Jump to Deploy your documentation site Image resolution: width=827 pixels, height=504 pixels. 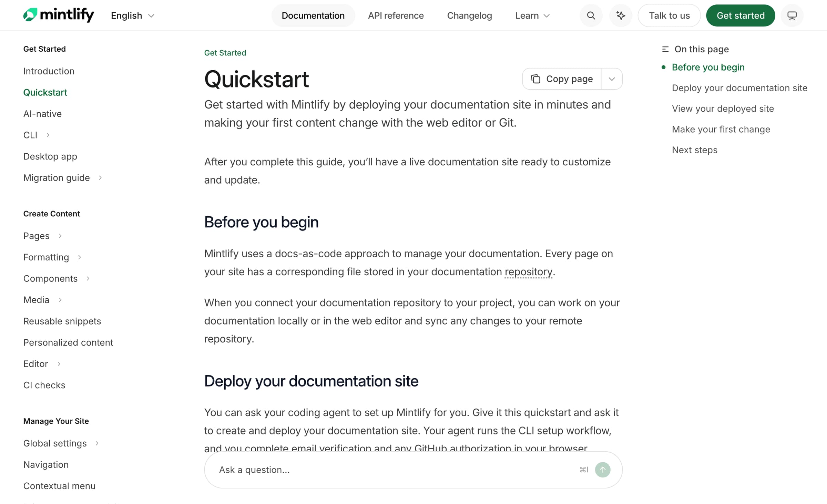[x=739, y=88]
